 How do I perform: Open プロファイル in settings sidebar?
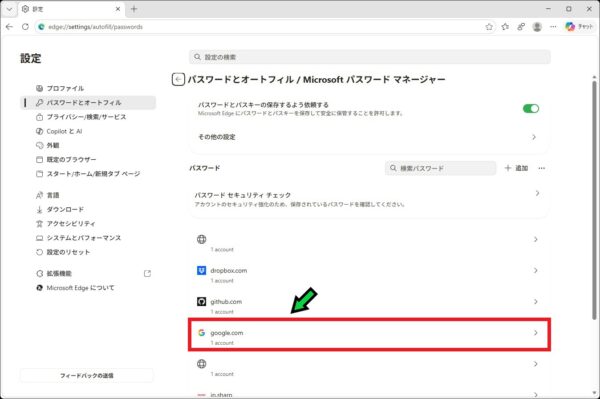point(88,88)
